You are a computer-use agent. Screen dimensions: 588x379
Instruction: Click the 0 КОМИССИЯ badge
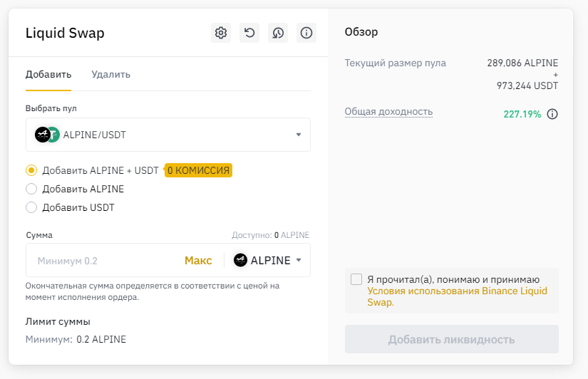coord(198,170)
